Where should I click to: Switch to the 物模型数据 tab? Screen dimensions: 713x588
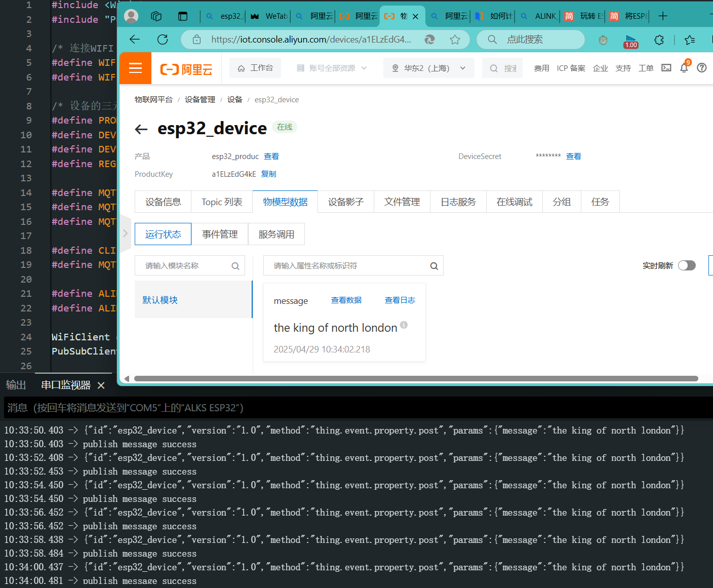pyautogui.click(x=285, y=202)
